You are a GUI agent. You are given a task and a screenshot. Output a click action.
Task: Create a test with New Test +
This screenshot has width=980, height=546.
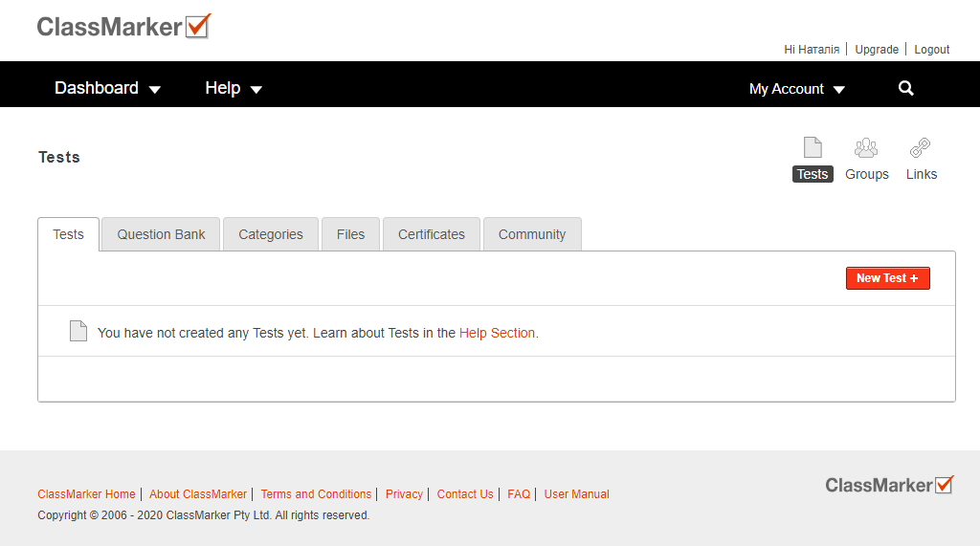click(887, 278)
